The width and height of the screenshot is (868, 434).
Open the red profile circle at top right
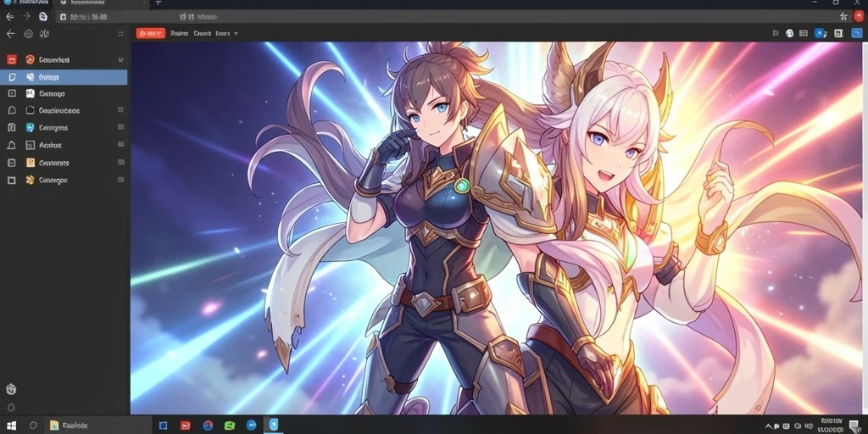click(860, 17)
